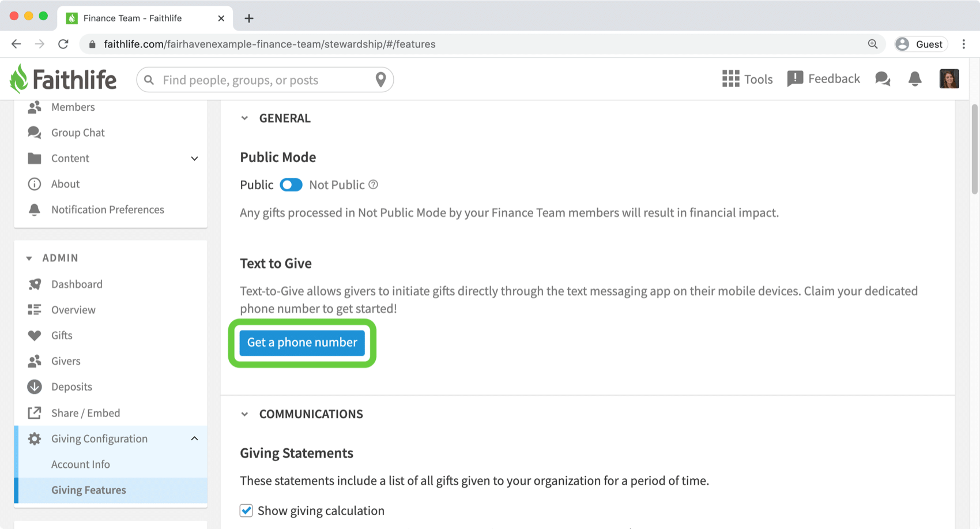This screenshot has width=980, height=529.
Task: Open the user profile avatar
Action: point(949,79)
